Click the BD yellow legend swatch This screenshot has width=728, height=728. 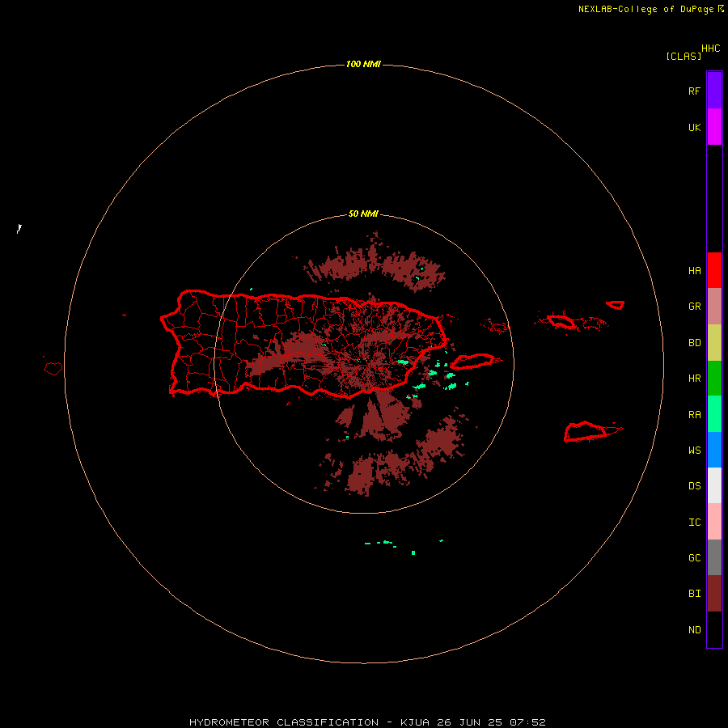point(714,343)
